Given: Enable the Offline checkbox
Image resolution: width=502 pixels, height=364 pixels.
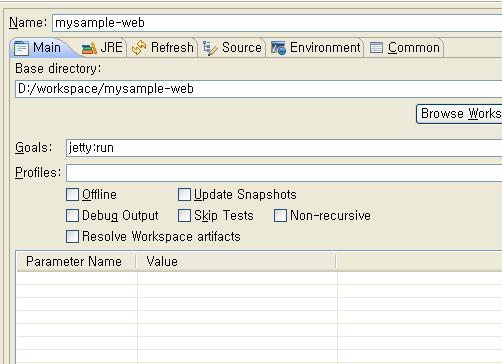Looking at the screenshot, I should click(72, 195).
